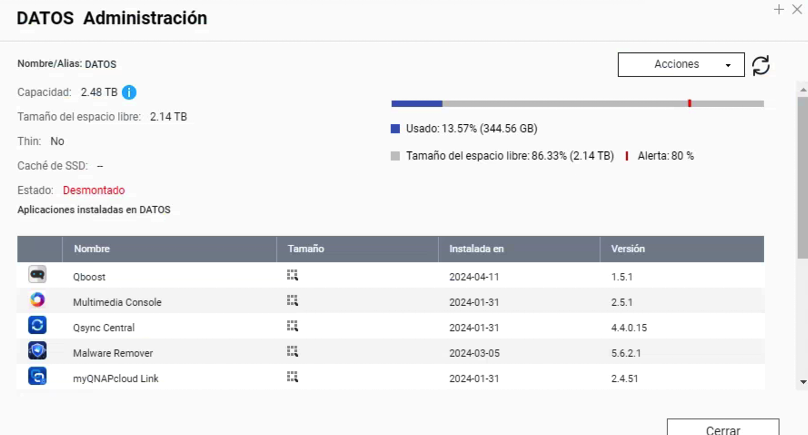This screenshot has width=808, height=435.
Task: Open the Acciones dropdown menu
Action: (x=681, y=65)
